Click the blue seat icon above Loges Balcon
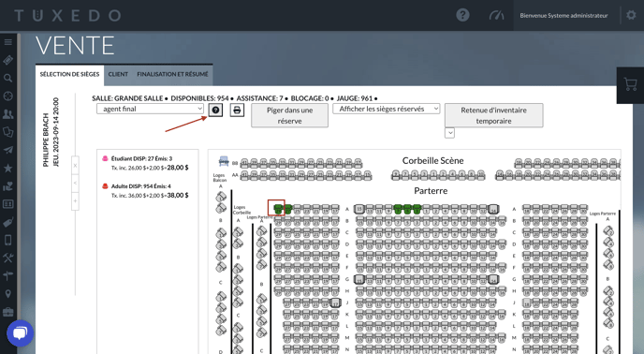The height and width of the screenshot is (354, 644). [x=224, y=161]
